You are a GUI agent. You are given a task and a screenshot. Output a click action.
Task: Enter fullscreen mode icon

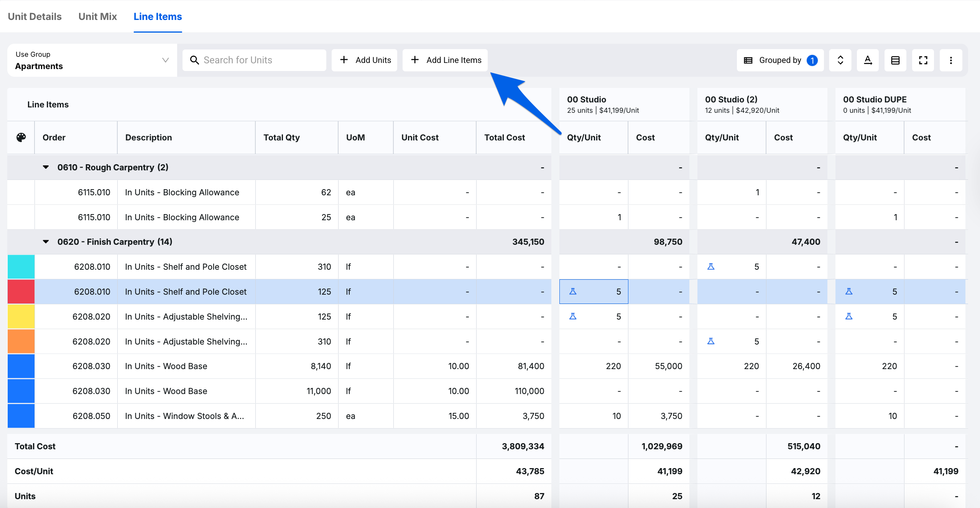(x=923, y=60)
